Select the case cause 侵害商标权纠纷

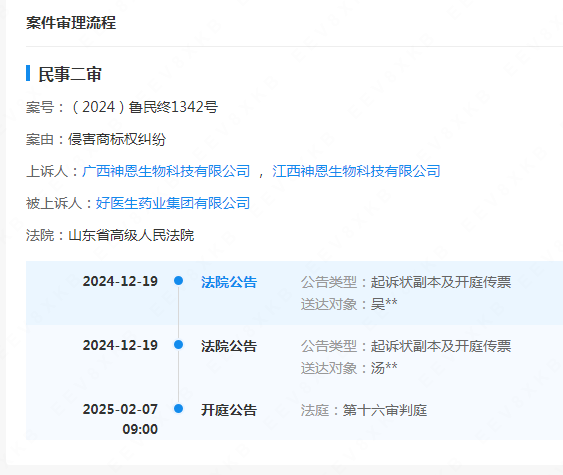117,139
